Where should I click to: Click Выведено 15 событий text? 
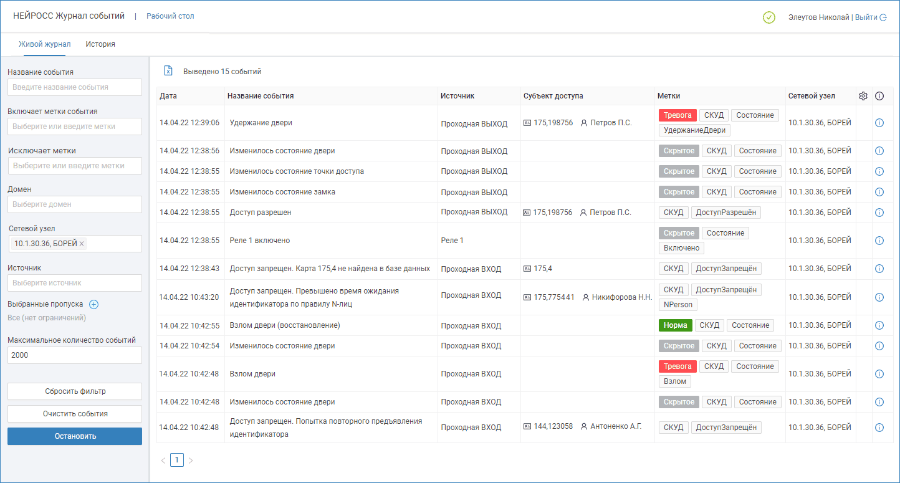222,72
